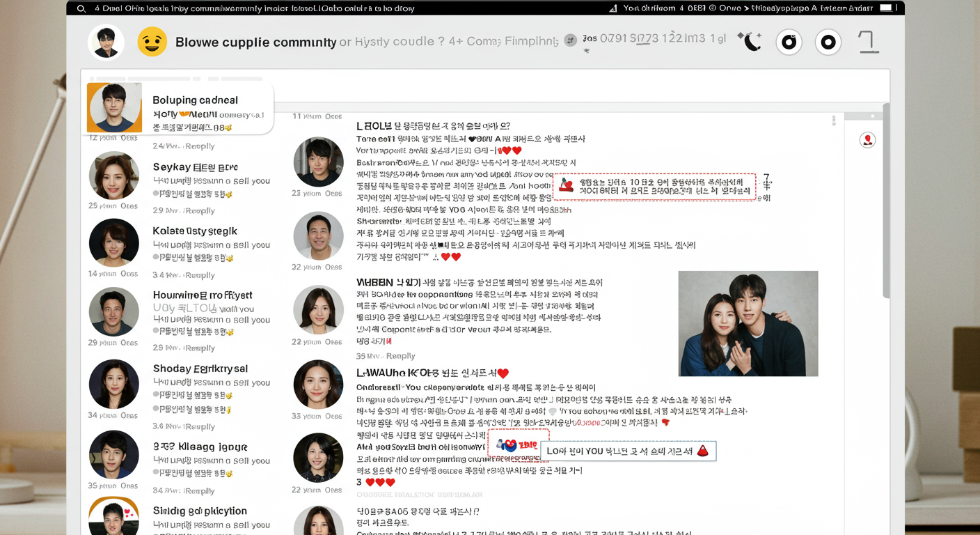Click the name Siniidig gdi pkicytion

click(x=200, y=511)
